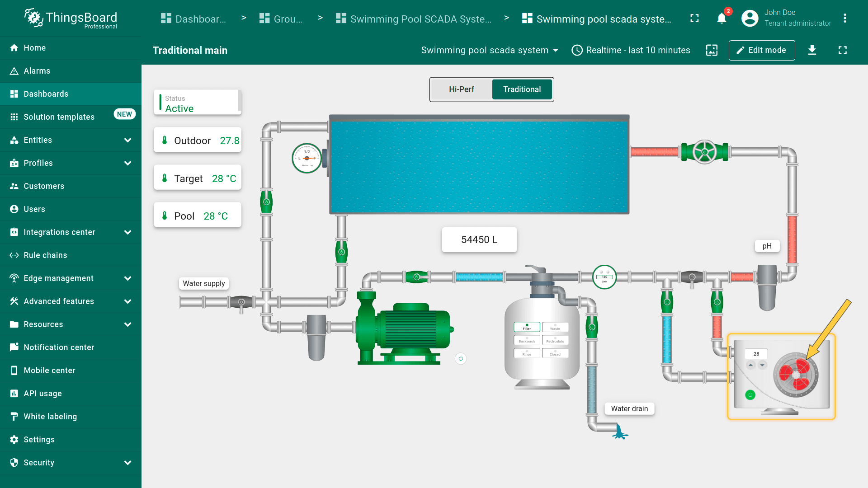Screen dimensions: 868x488
Task: Toggle valve below the pool outlet
Action: (341, 252)
